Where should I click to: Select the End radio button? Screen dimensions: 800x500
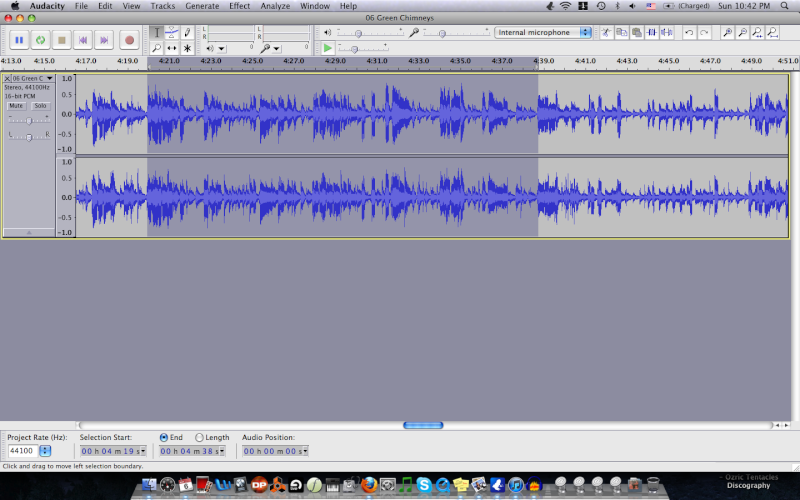click(164, 437)
